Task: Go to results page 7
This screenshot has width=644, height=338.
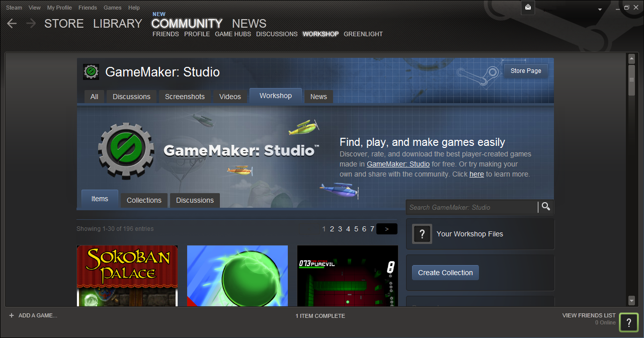Action: [x=372, y=229]
